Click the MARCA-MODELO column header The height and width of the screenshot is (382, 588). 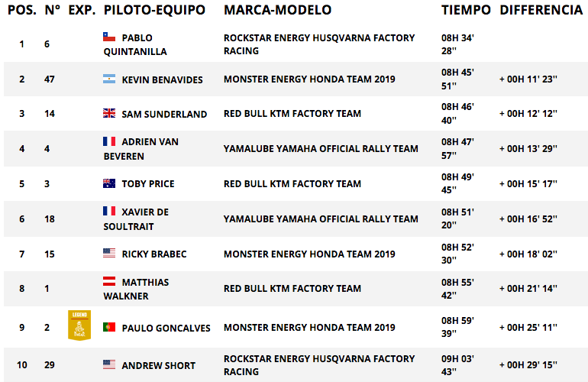pyautogui.click(x=277, y=10)
